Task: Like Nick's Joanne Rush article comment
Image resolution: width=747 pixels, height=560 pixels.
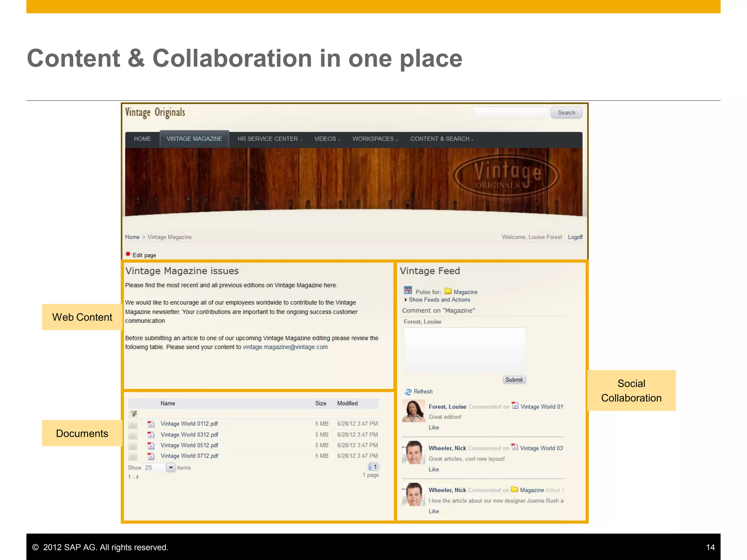Action: pyautogui.click(x=434, y=511)
